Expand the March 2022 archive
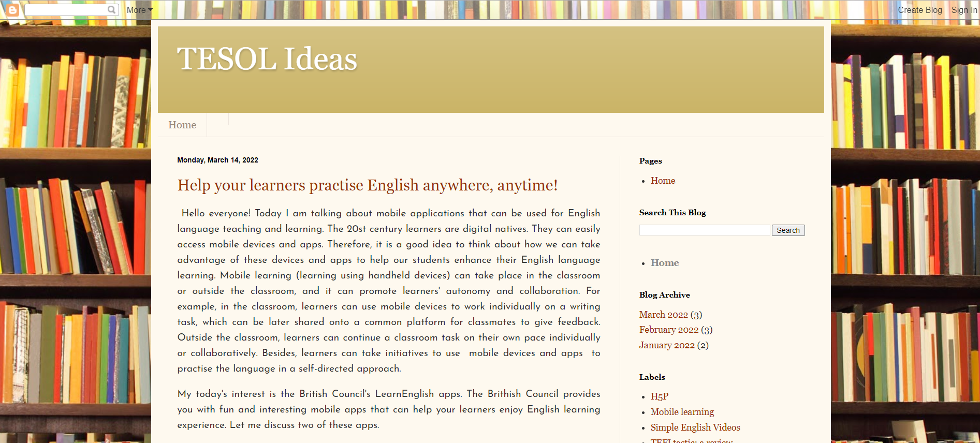 tap(663, 315)
